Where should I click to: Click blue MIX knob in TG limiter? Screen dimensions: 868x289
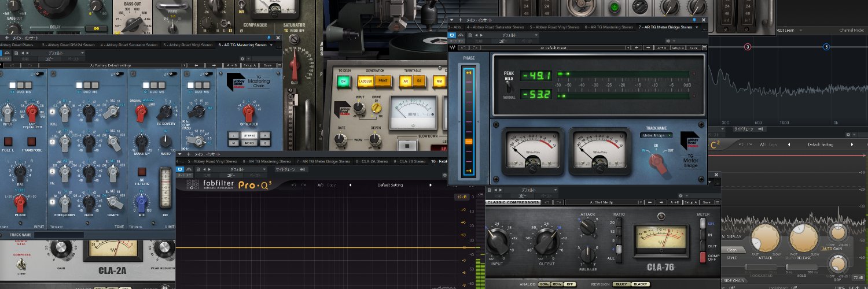142,201
